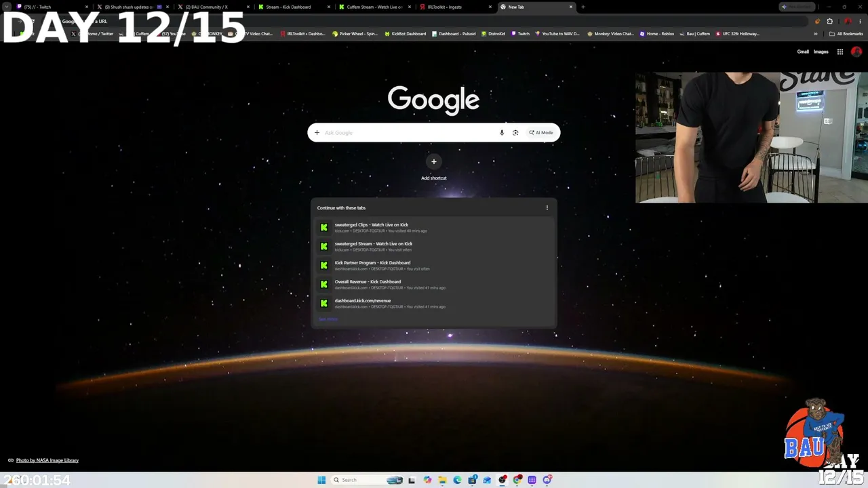868x488 pixels.
Task: Open the purple grid app on the taskbar
Action: click(532, 480)
